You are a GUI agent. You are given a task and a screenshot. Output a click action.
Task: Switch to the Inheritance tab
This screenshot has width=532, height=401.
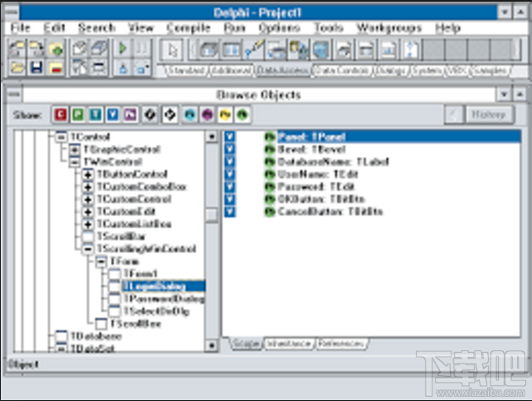tap(289, 344)
